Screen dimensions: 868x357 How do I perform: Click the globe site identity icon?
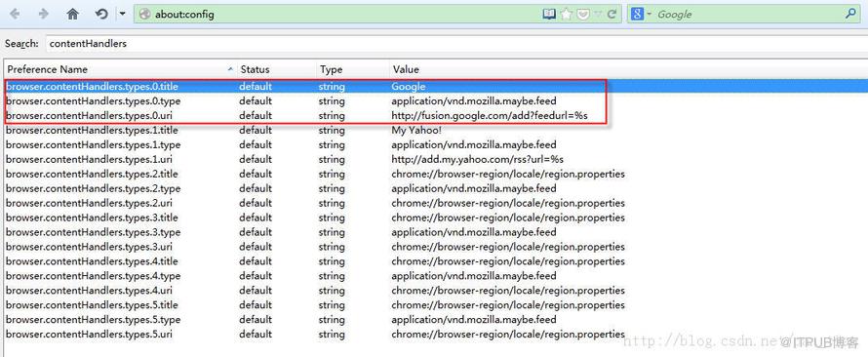tap(145, 15)
